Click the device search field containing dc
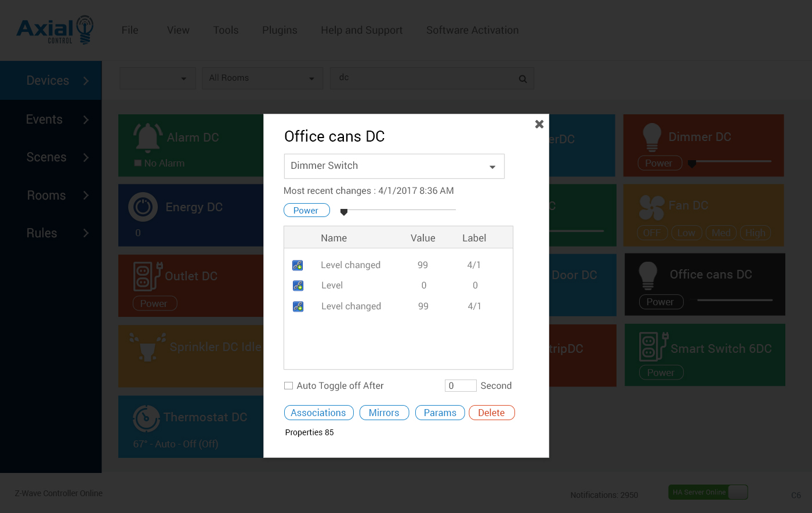Viewport: 812px width, 513px height. pos(432,78)
